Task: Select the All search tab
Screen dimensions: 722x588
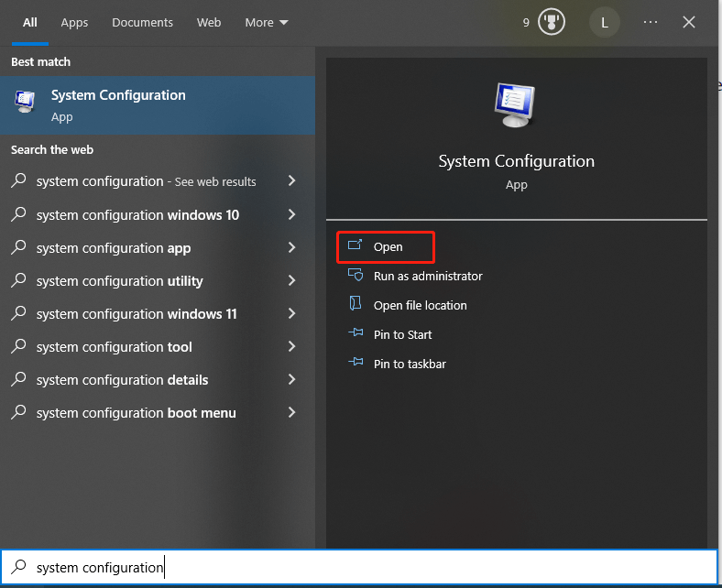Action: click(30, 22)
